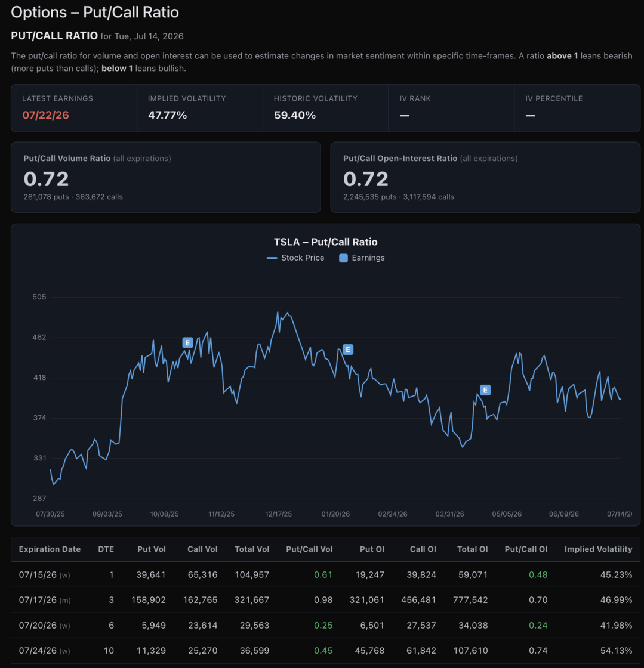The height and width of the screenshot is (668, 644).
Task: Click the IV Rank card
Action: tap(451, 108)
